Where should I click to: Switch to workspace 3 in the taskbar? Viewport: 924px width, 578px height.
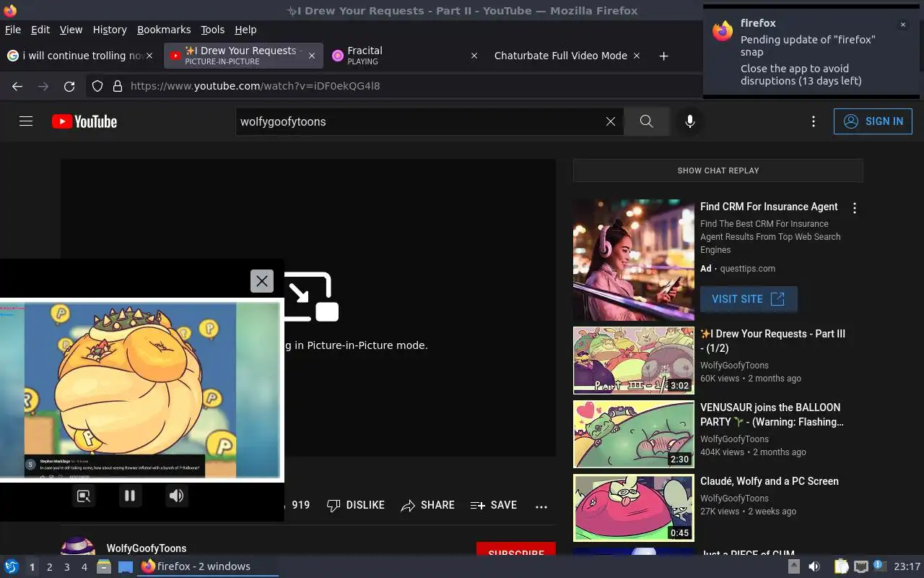click(66, 567)
